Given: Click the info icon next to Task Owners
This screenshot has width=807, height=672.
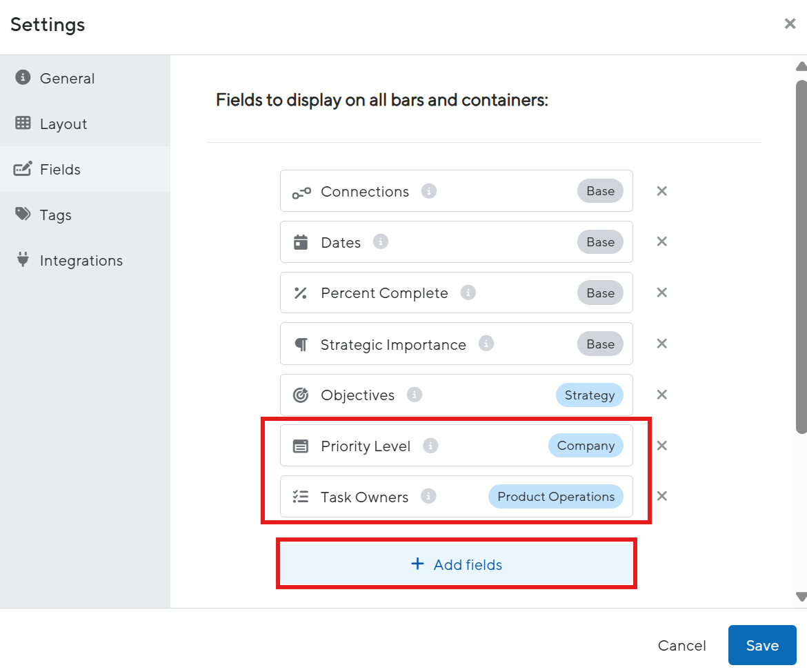Looking at the screenshot, I should point(428,496).
